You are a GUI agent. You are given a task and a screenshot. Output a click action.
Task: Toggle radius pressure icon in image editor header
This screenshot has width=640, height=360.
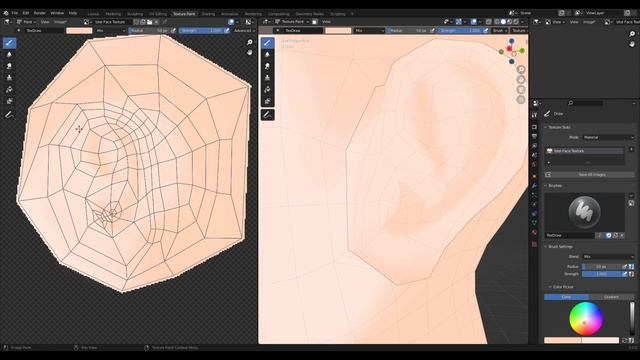tap(173, 31)
